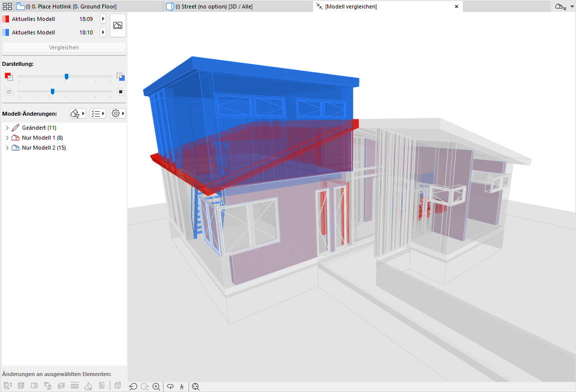Open the arrow menu for the red model

(x=103, y=19)
